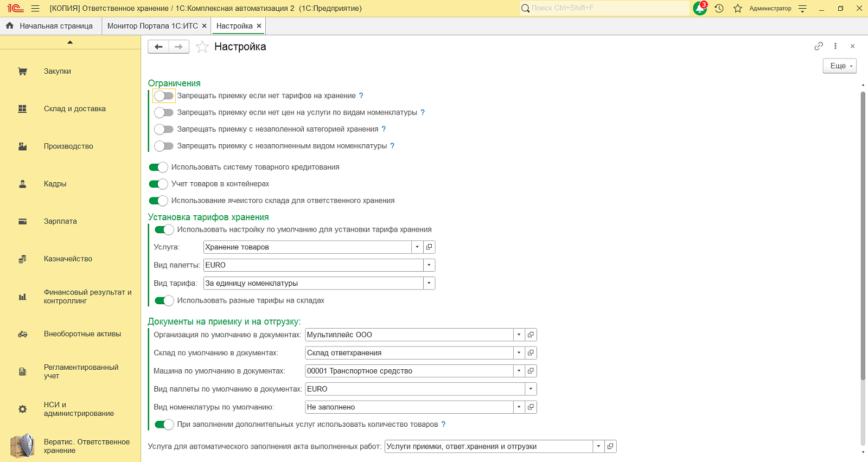The height and width of the screenshot is (462, 868).
Task: Copy link to this form icon
Action: tap(819, 46)
